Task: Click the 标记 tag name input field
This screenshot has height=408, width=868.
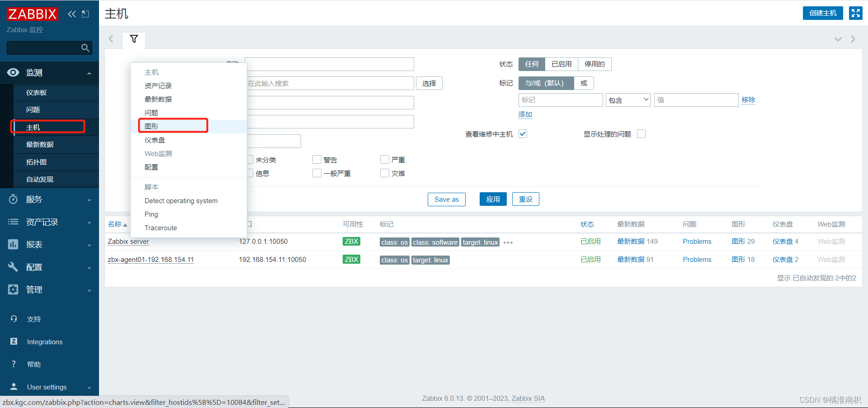Action: (561, 100)
